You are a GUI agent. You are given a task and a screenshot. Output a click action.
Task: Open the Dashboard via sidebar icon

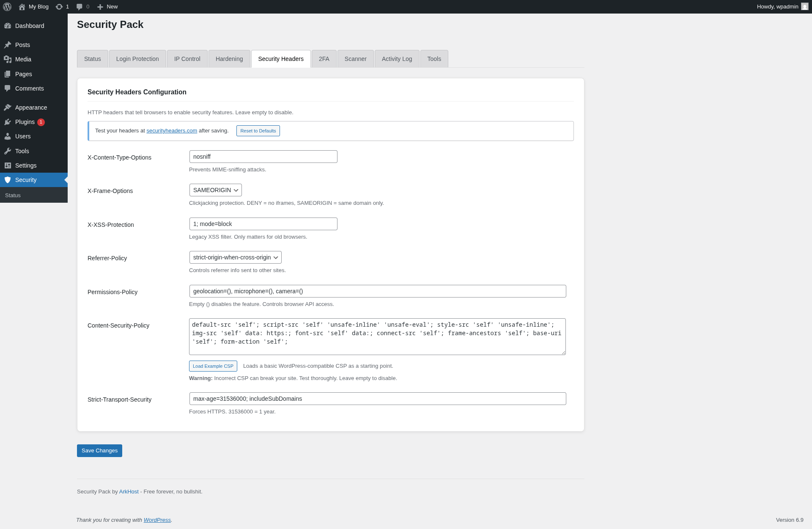8,26
